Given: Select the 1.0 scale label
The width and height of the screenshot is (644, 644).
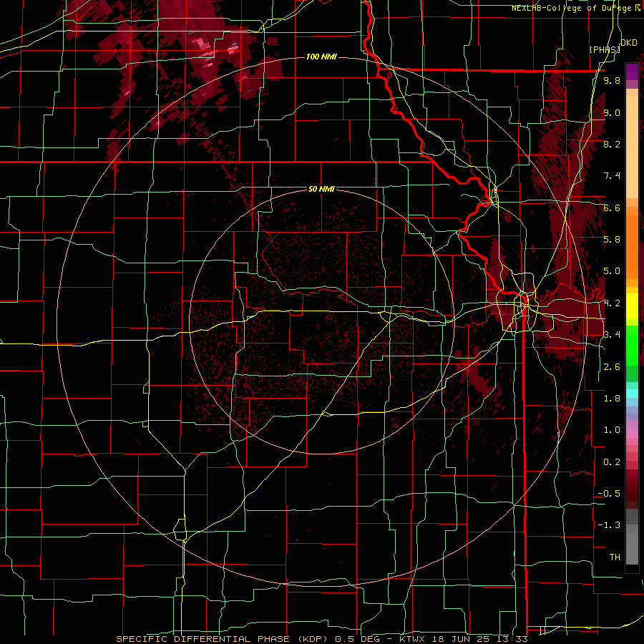Looking at the screenshot, I should coord(612,430).
